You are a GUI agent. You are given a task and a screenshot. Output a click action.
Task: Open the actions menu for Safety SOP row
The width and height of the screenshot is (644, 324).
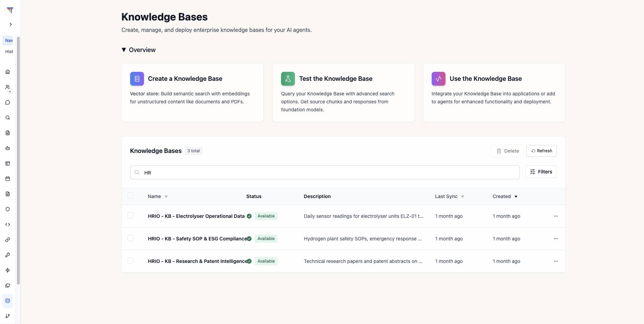point(556,239)
